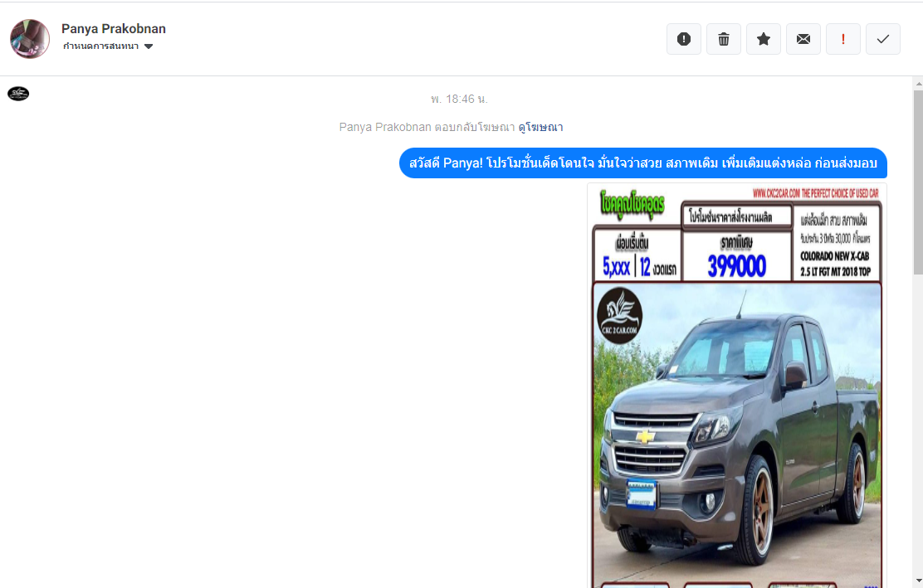Flag conversation with red exclamation icon

[x=843, y=39]
